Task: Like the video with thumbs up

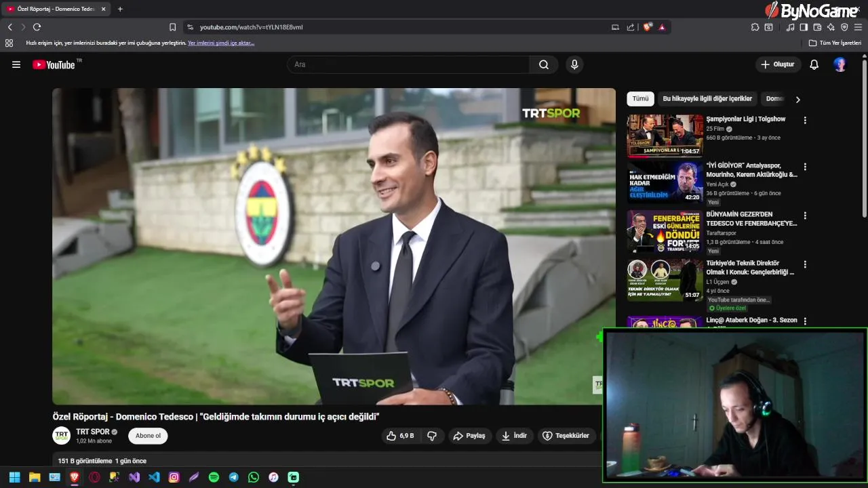Action: 400,436
